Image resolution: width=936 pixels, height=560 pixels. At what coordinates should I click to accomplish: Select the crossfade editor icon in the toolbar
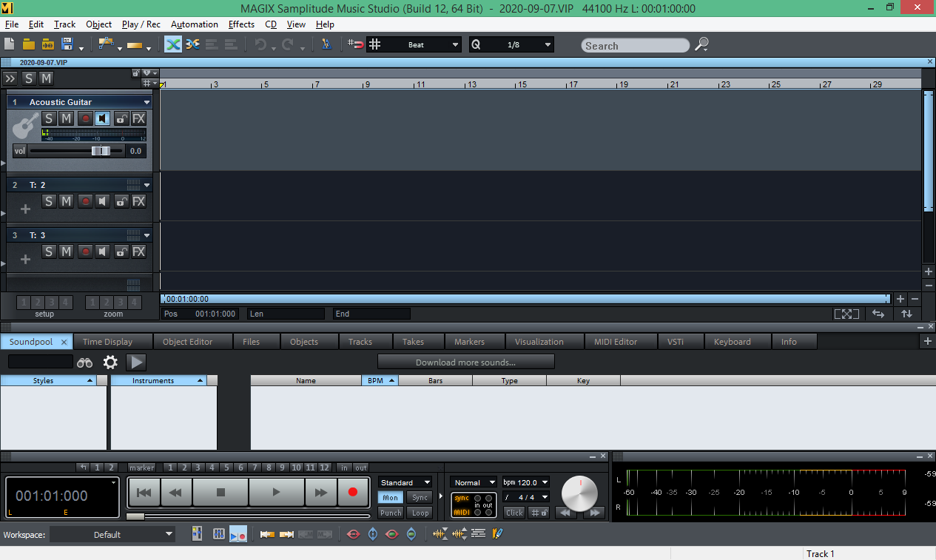(x=192, y=44)
